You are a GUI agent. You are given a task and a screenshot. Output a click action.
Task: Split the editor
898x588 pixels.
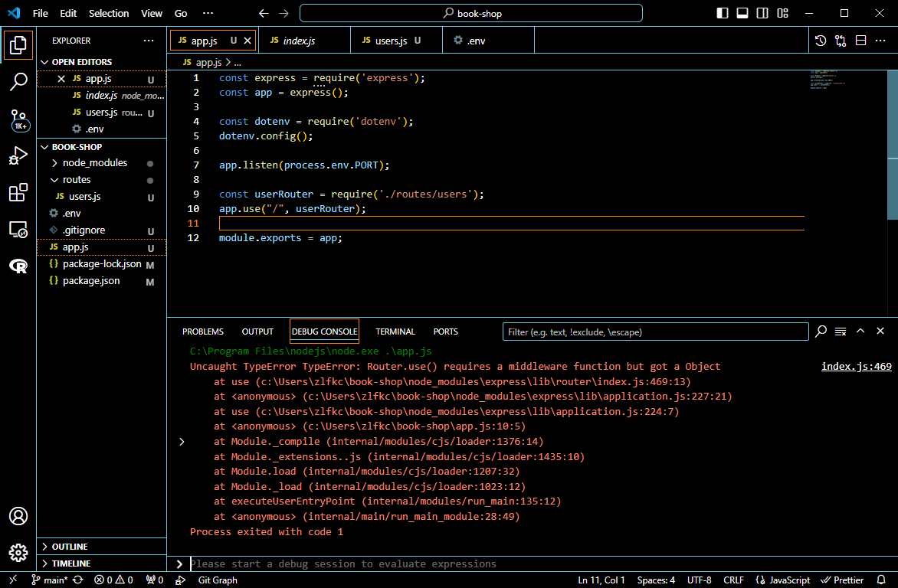click(860, 41)
